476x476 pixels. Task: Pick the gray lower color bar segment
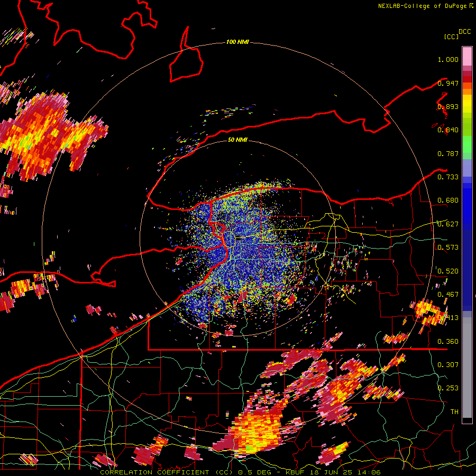[x=467, y=368]
